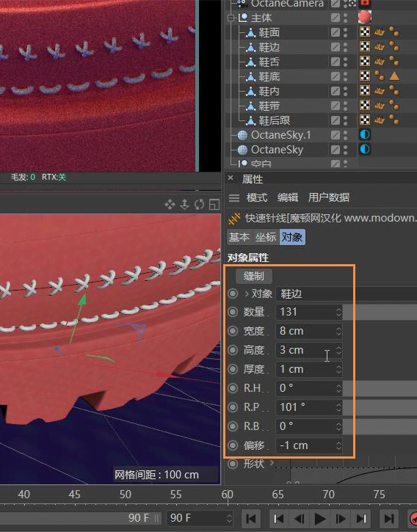The height and width of the screenshot is (532, 417).
Task: Expand the 形状 curve section
Action: [272, 462]
